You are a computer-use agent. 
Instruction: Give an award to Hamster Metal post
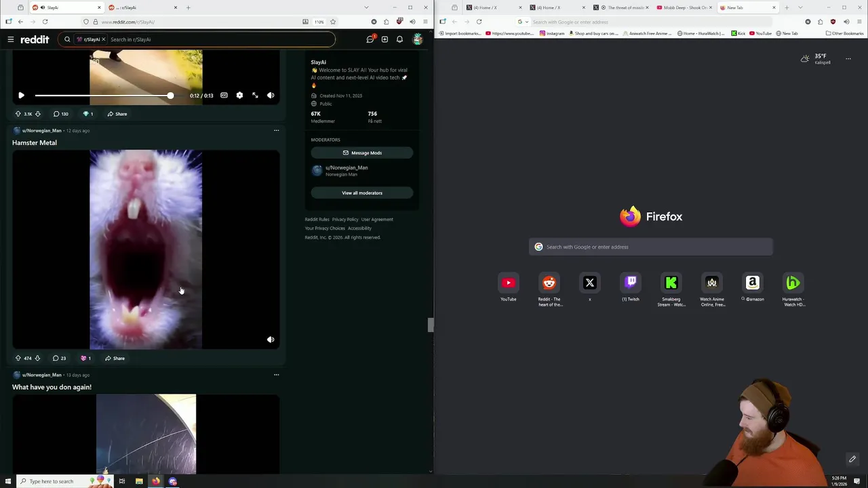click(85, 358)
